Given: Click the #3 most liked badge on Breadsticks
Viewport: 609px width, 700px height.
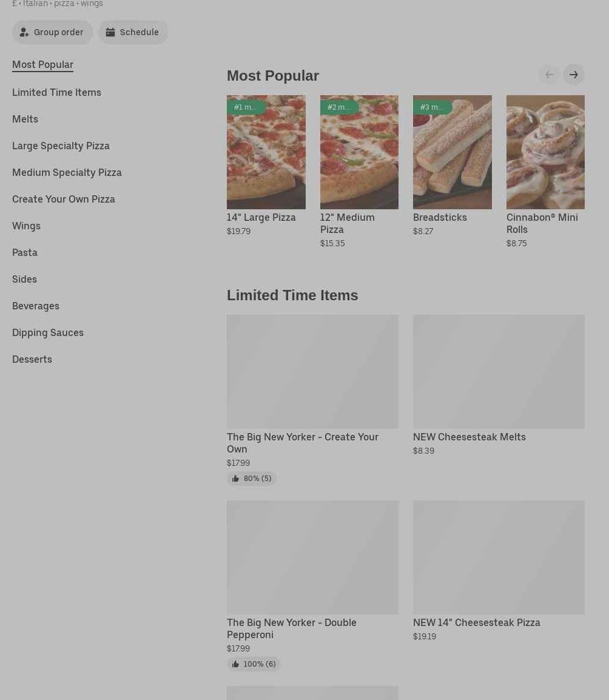Looking at the screenshot, I should point(432,107).
